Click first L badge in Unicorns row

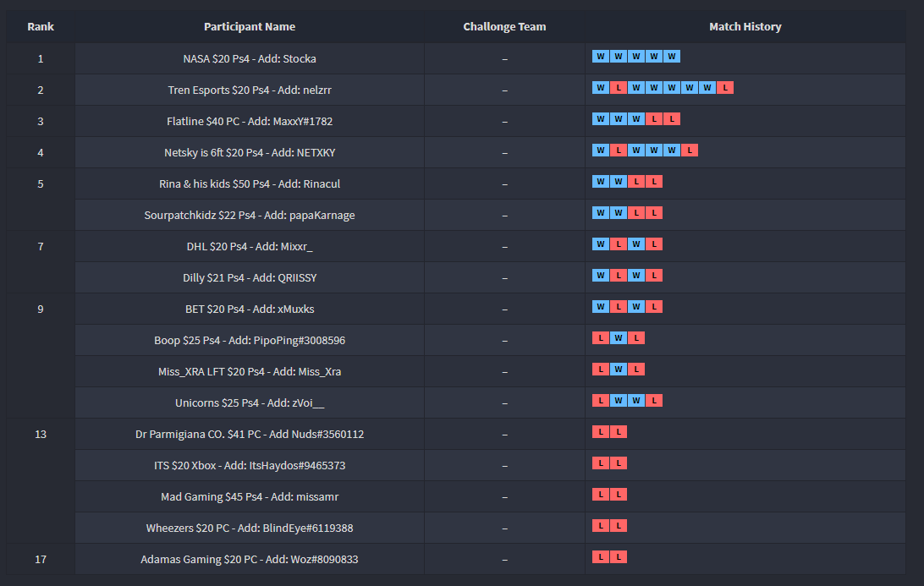pos(601,401)
